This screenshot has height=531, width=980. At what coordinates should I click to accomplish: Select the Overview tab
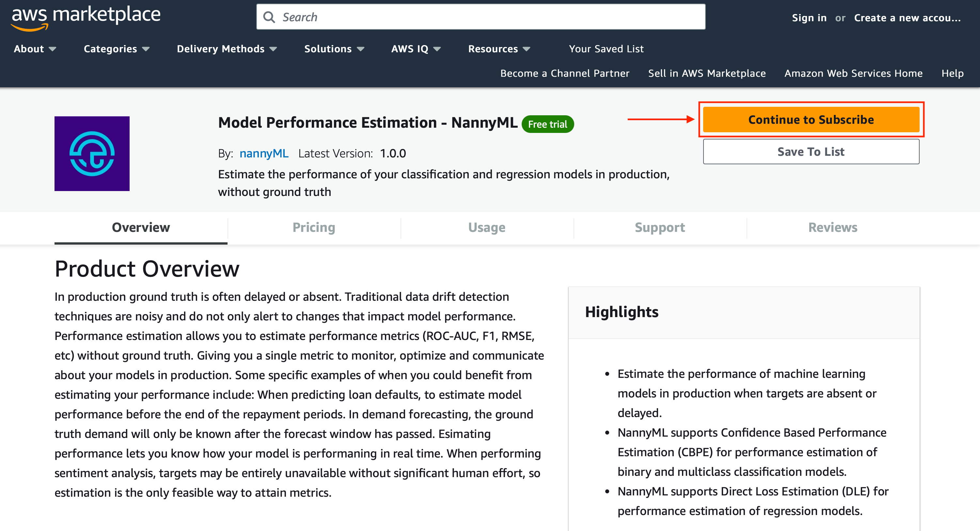(141, 227)
